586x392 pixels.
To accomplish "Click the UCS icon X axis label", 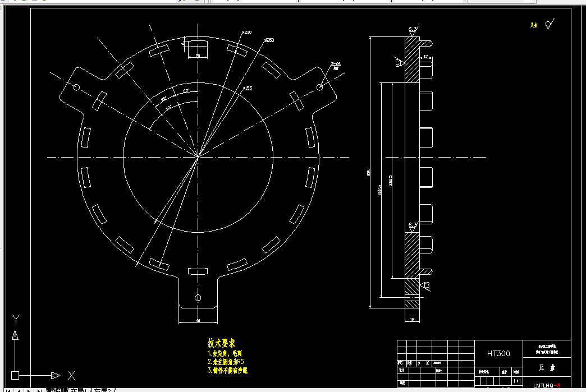I will [71, 376].
